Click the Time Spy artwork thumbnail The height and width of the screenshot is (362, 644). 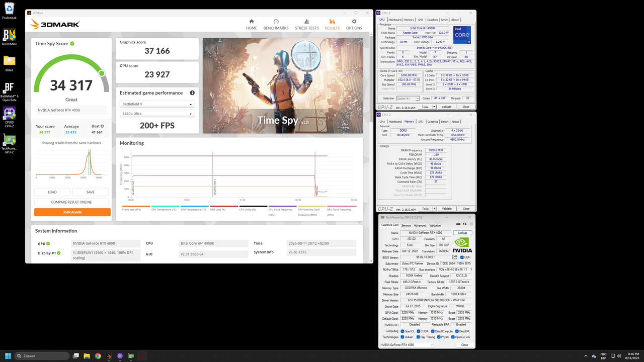283,85
